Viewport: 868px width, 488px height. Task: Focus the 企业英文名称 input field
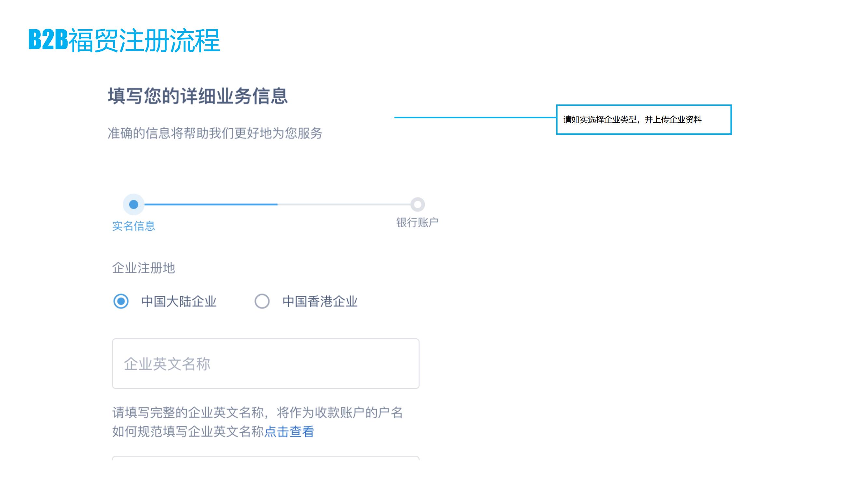tap(266, 364)
